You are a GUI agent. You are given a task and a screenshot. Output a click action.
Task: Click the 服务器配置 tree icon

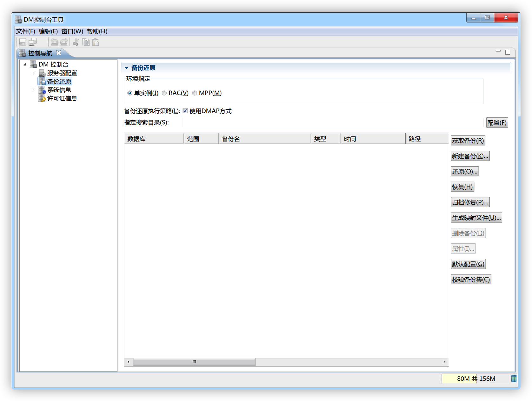pos(42,73)
